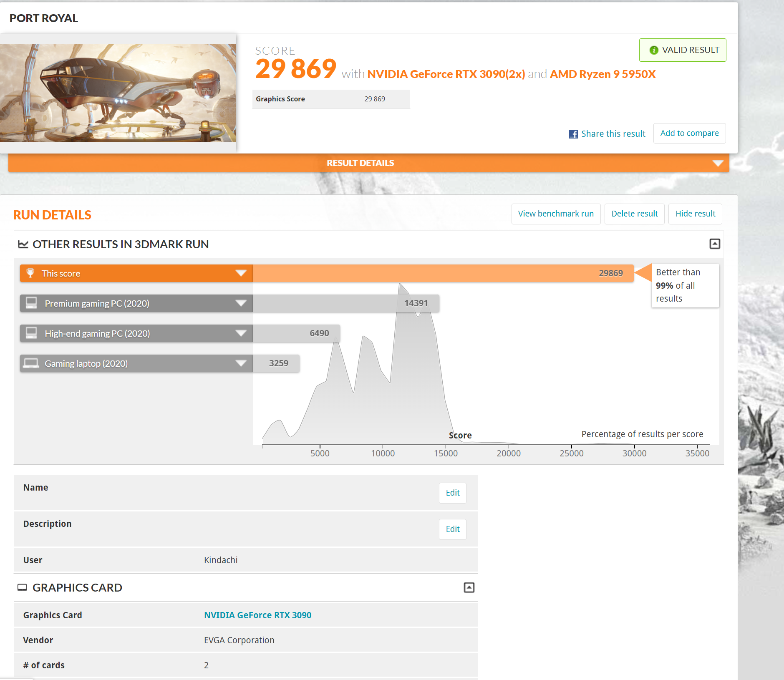This screenshot has width=784, height=680.
Task: Click the Port Royal page title
Action: 44,18
